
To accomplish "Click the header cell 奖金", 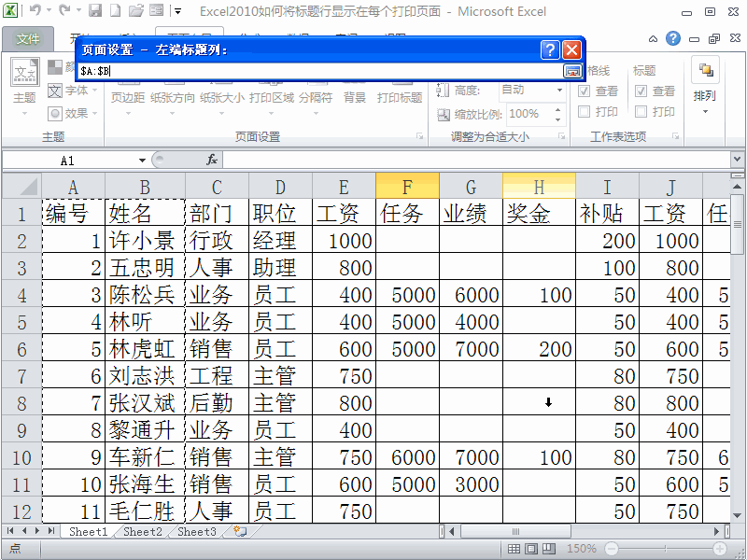I will pyautogui.click(x=540, y=213).
